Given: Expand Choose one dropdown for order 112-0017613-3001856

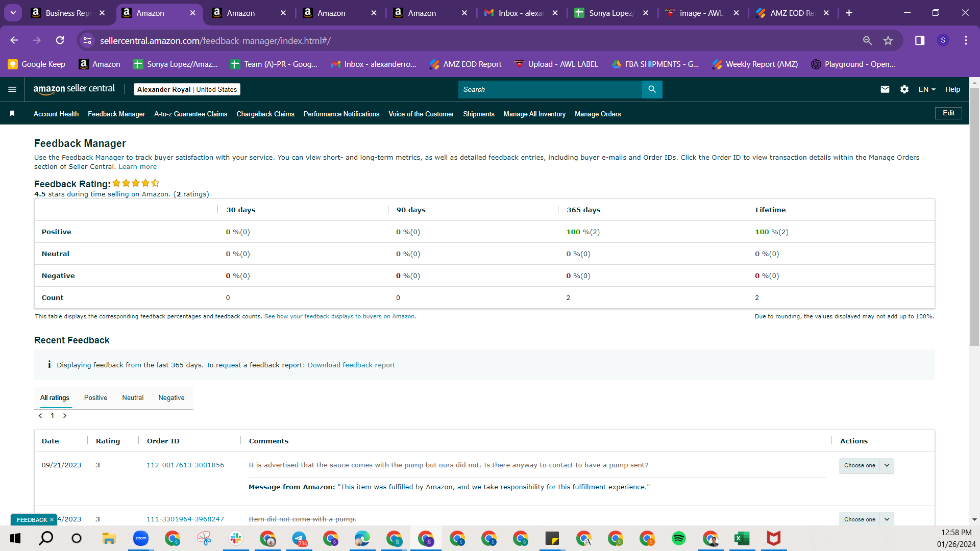Looking at the screenshot, I should point(866,465).
